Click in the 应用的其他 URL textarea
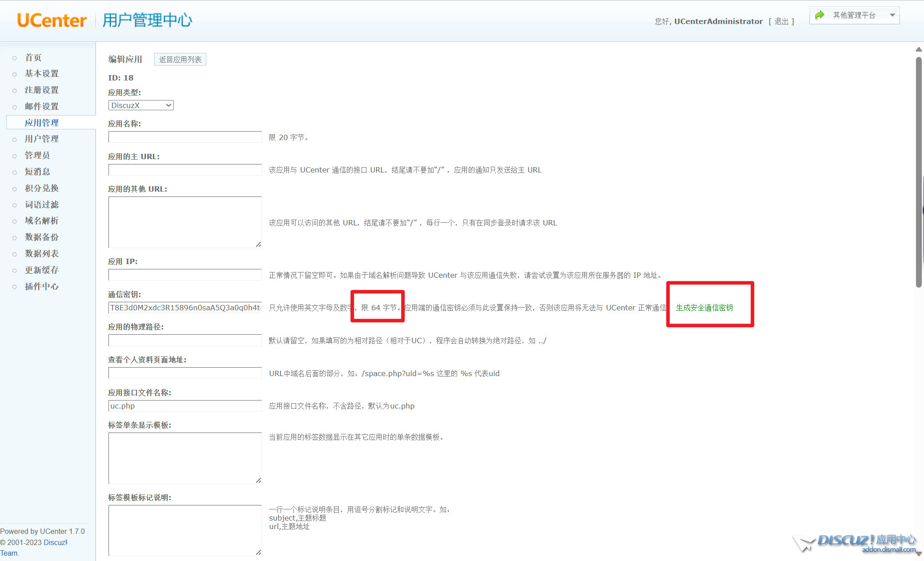Screen dimensions: 924x561 185,222
